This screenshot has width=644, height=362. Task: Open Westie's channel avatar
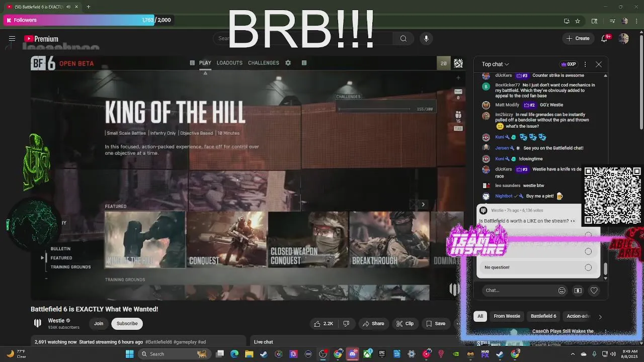pos(38,323)
